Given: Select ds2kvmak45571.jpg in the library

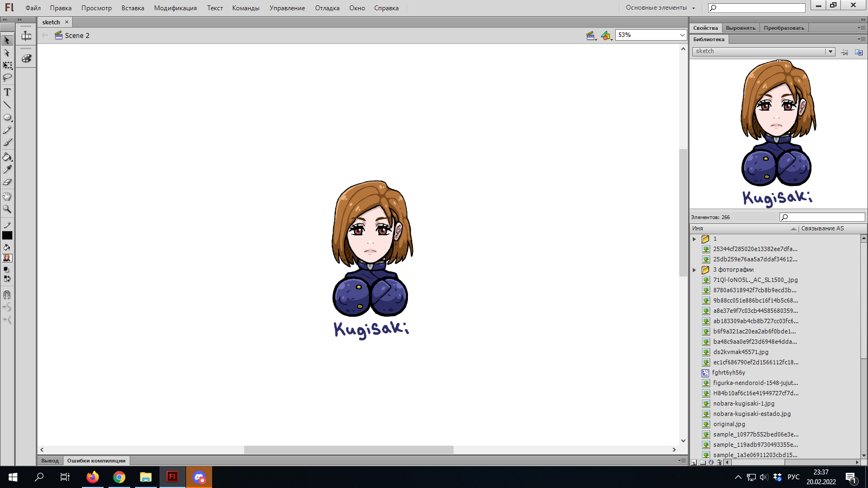Looking at the screenshot, I should point(741,352).
